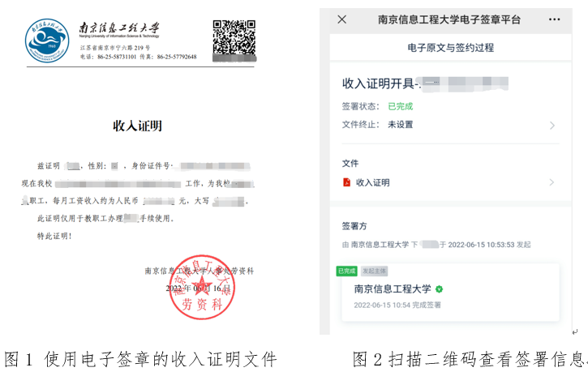Click the red official seal stamp

tap(200, 287)
